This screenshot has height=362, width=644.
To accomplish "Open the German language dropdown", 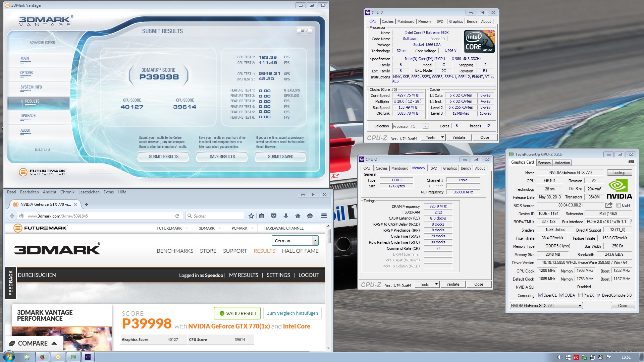I will (295, 241).
